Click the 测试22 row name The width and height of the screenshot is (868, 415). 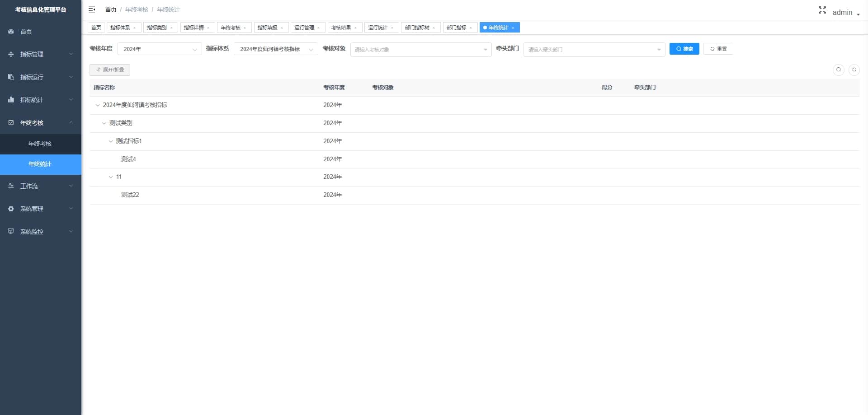pyautogui.click(x=130, y=195)
